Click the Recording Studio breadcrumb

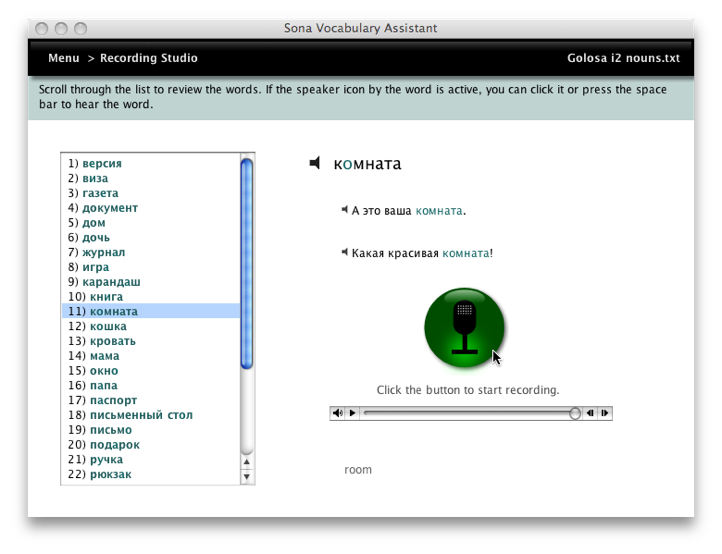pos(149,58)
